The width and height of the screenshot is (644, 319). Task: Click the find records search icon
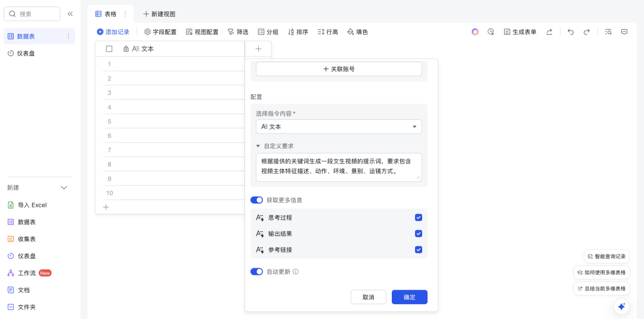click(x=608, y=32)
